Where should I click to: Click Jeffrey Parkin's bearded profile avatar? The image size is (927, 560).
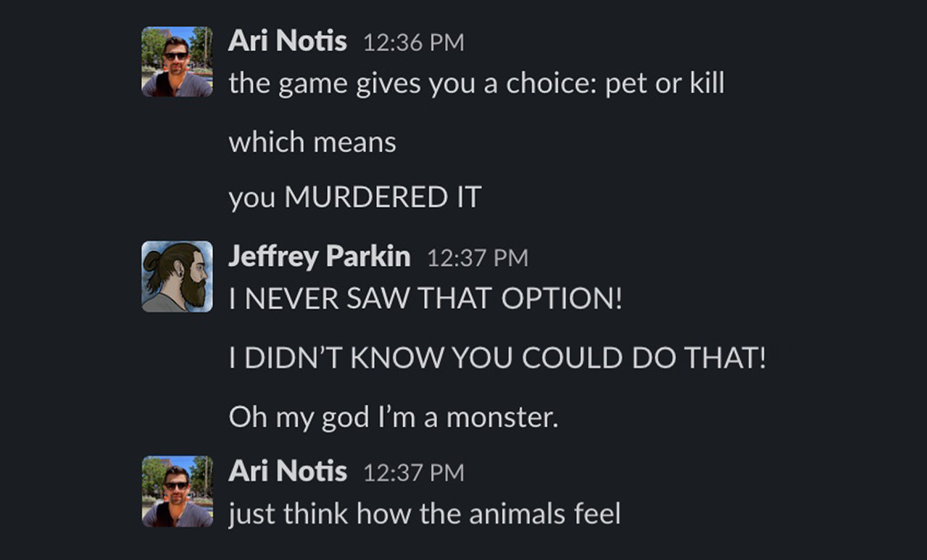(177, 277)
